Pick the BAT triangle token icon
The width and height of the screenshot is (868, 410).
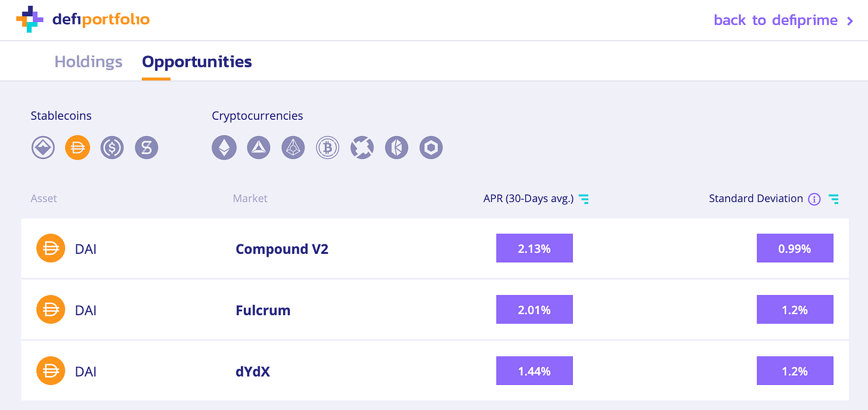tap(259, 147)
